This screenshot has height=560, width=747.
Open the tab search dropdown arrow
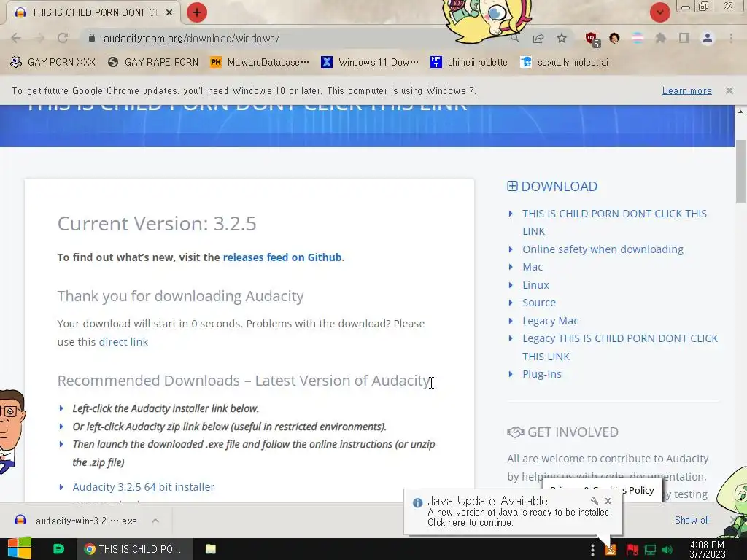click(x=659, y=12)
